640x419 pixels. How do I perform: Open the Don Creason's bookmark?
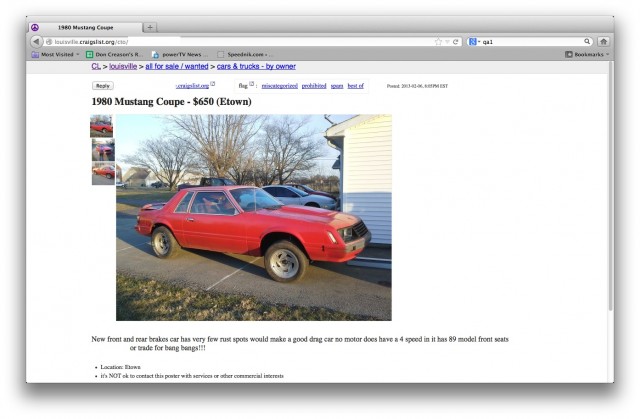pos(115,54)
